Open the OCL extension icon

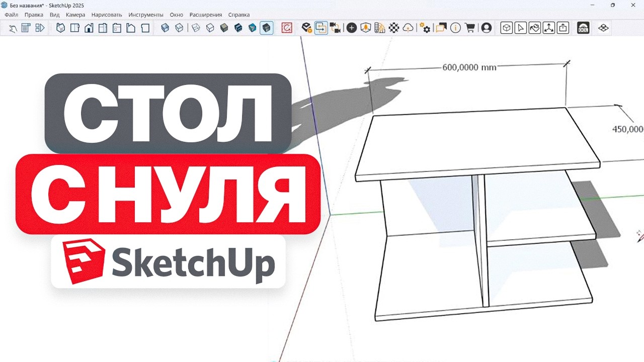583,28
